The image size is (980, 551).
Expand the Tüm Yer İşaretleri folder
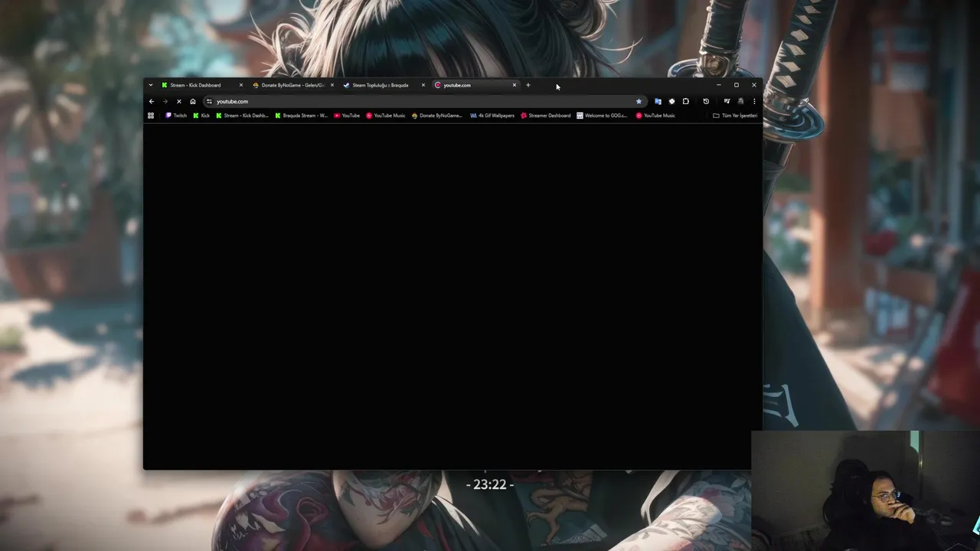(x=735, y=116)
